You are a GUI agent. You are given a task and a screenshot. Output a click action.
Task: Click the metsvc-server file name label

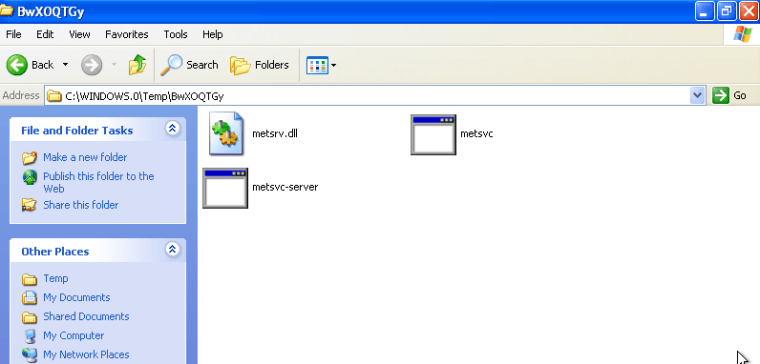click(x=285, y=187)
